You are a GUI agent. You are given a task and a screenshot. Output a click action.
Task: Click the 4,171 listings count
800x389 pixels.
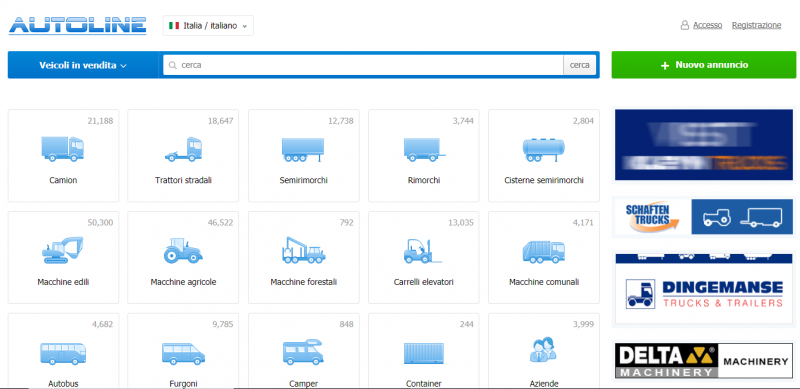tap(584, 223)
